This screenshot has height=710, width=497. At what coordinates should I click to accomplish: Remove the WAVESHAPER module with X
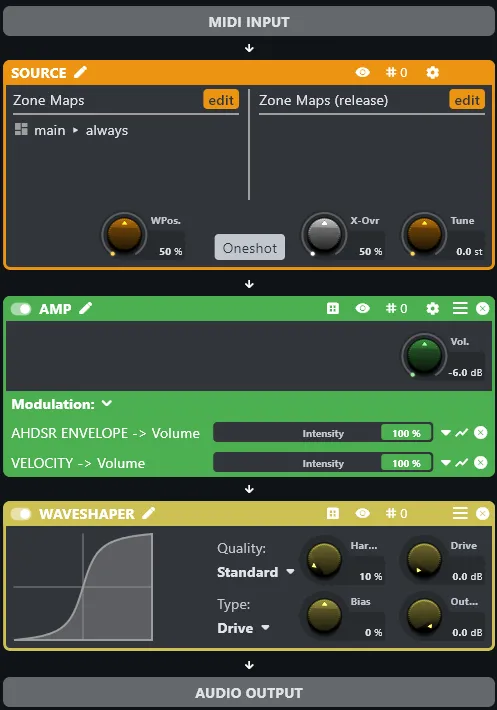483,513
